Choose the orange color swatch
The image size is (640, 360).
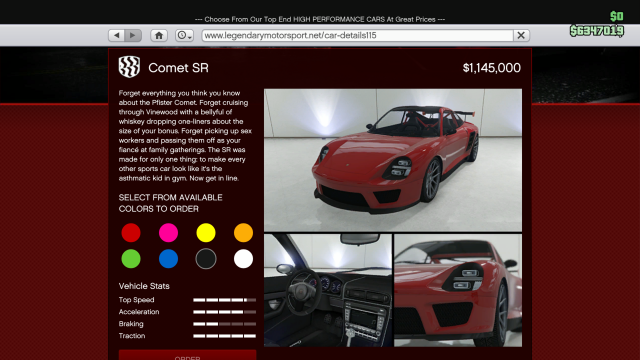click(243, 233)
